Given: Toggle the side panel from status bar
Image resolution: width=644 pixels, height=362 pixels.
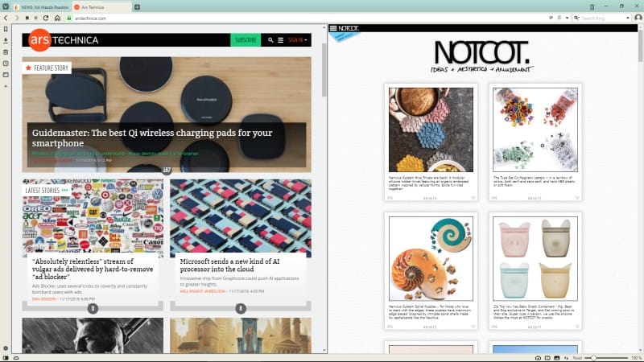Looking at the screenshot, I should (6, 358).
